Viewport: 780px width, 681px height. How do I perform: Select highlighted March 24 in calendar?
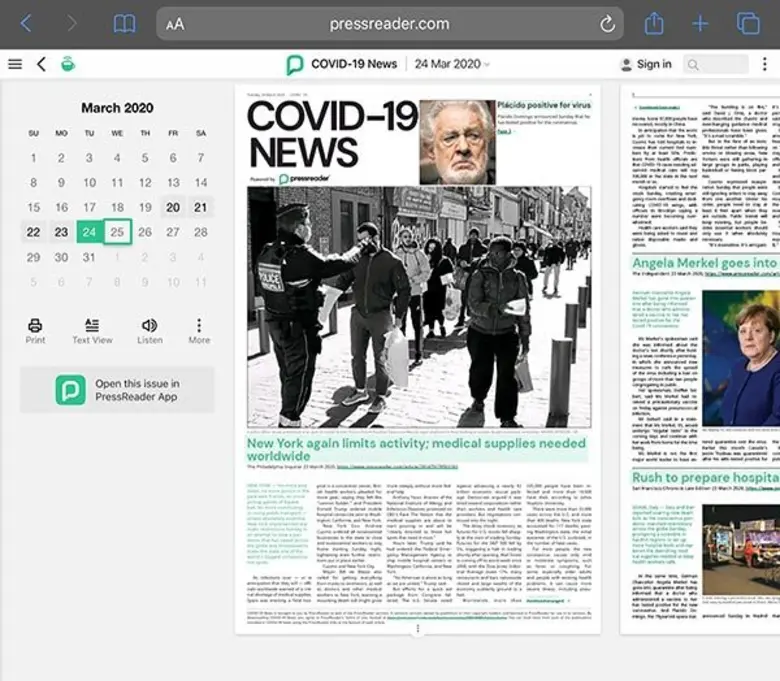click(89, 232)
